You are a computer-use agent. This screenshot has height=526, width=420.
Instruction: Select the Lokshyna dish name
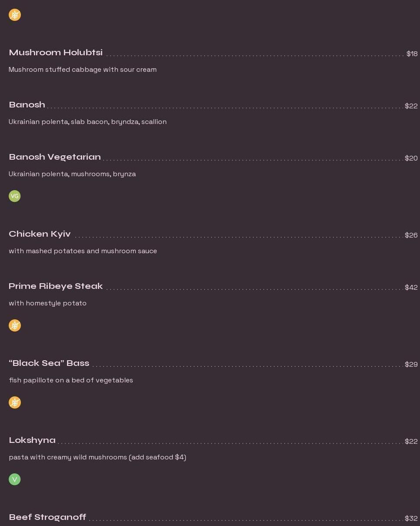(32, 440)
